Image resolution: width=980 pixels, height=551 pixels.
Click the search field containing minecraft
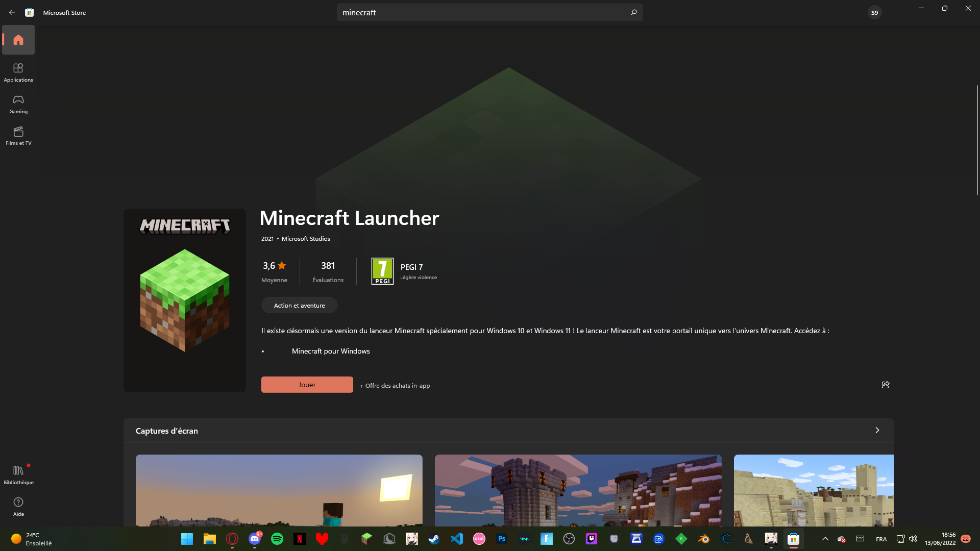(x=480, y=12)
